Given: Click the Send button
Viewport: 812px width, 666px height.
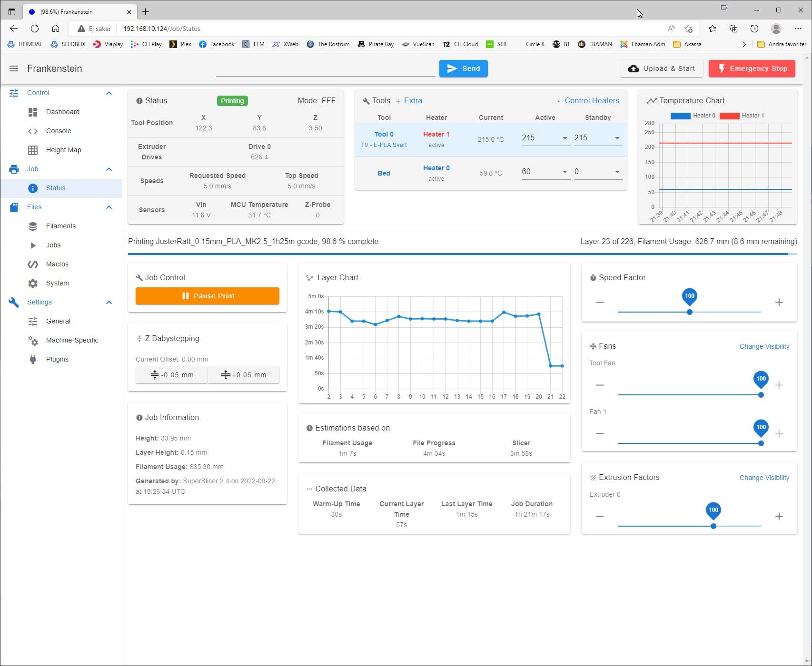Looking at the screenshot, I should click(x=463, y=69).
